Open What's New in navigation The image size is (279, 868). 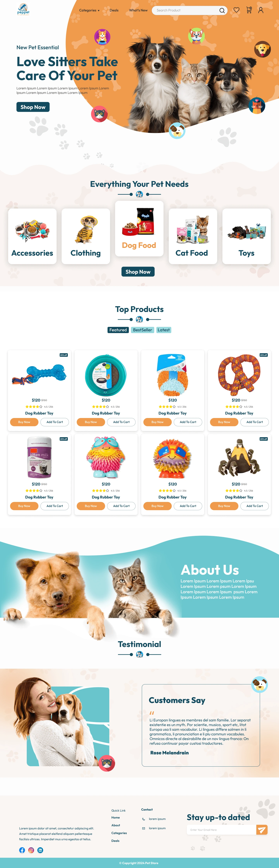tap(138, 10)
